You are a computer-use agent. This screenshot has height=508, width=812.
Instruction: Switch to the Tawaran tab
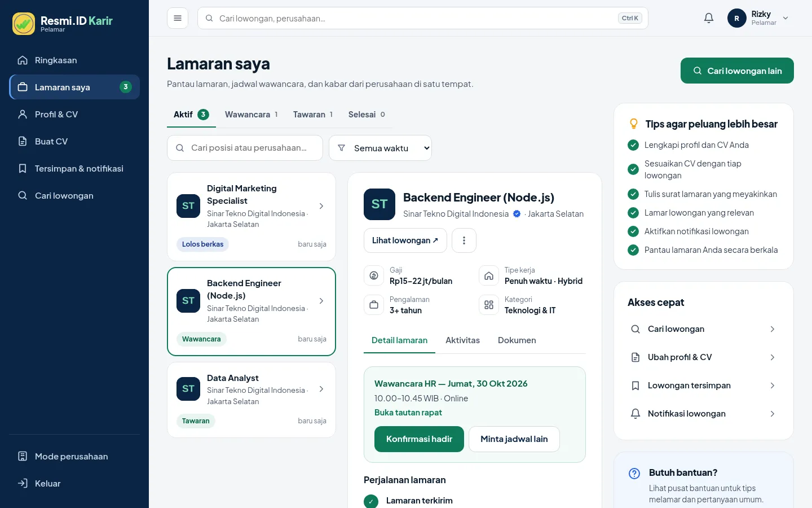(x=313, y=115)
